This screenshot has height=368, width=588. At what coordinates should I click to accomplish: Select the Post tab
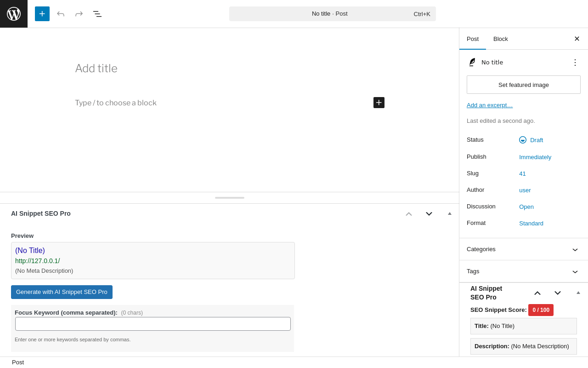click(x=473, y=39)
